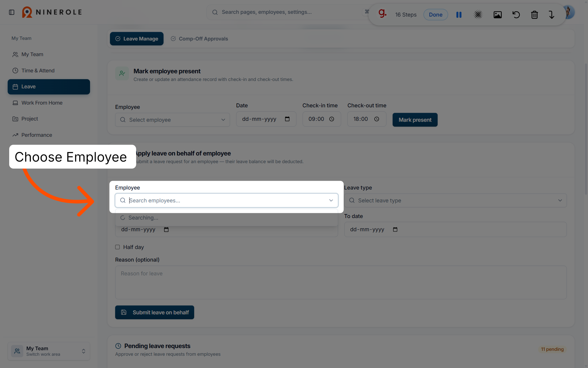Click the Reason for leave text area
The image size is (588, 368).
[x=341, y=282]
